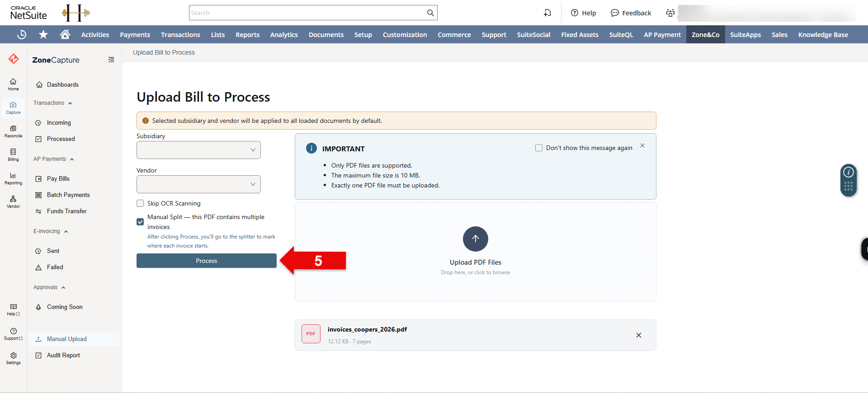Viewport: 868px width, 393px height.
Task: Open the Subsidiary dropdown
Action: (x=198, y=150)
